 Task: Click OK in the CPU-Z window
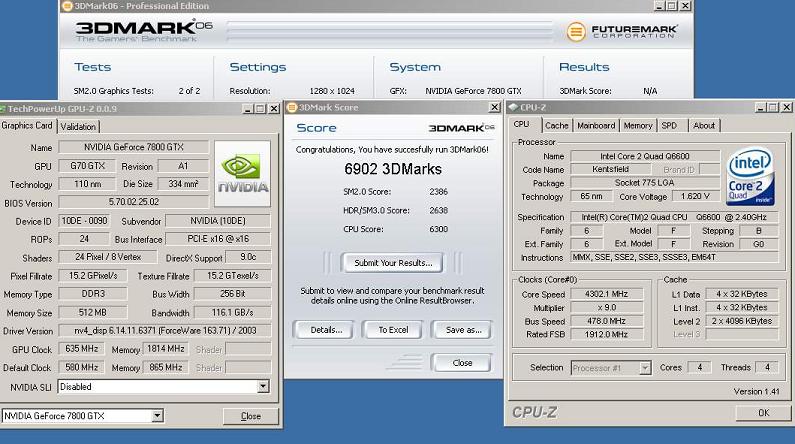[x=764, y=413]
